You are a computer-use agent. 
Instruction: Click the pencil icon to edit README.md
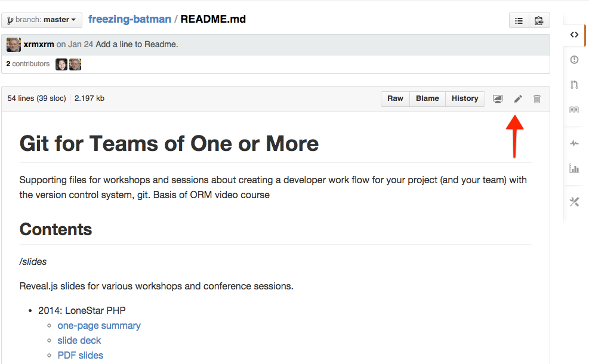tap(517, 99)
